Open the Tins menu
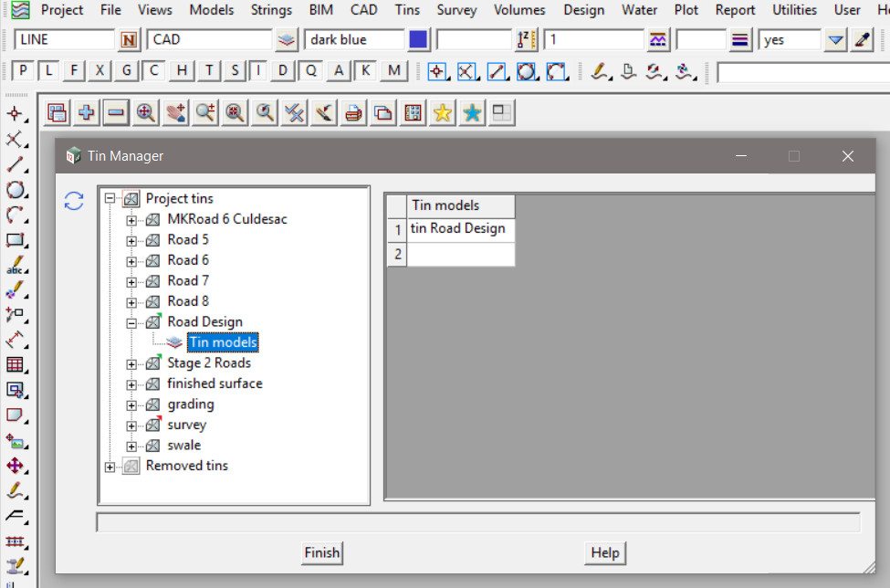This screenshot has height=588, width=890. [x=407, y=10]
